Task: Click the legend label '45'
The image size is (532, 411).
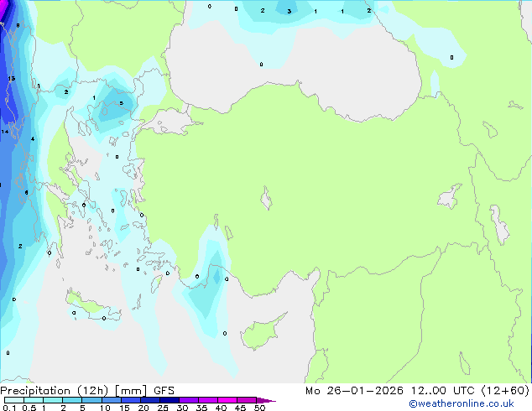Action: (240, 408)
